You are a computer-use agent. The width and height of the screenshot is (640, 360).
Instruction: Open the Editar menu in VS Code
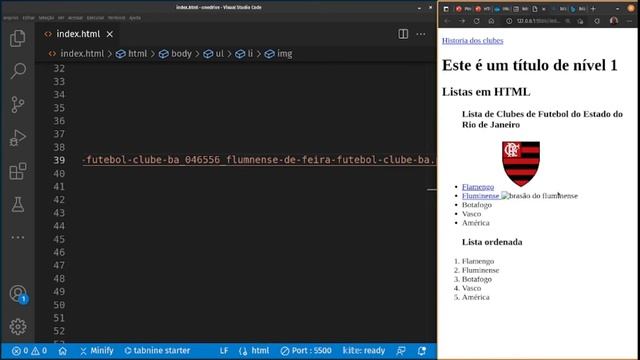click(29, 18)
